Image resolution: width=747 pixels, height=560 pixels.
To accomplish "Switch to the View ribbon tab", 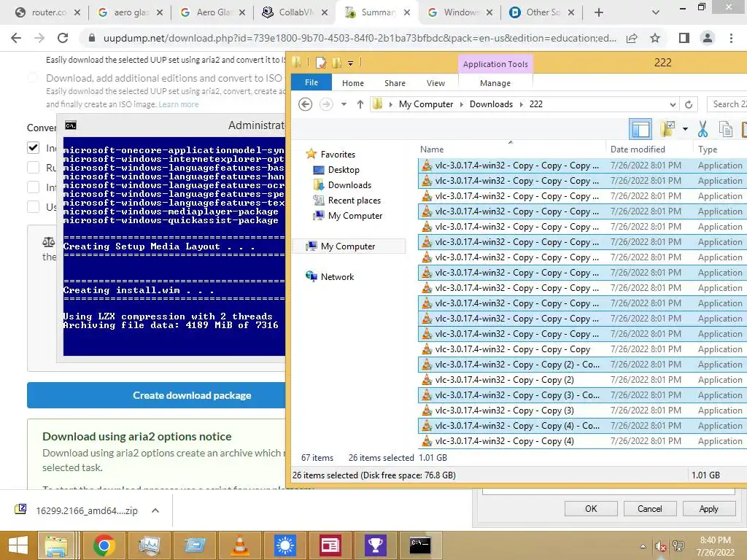I will pyautogui.click(x=436, y=83).
